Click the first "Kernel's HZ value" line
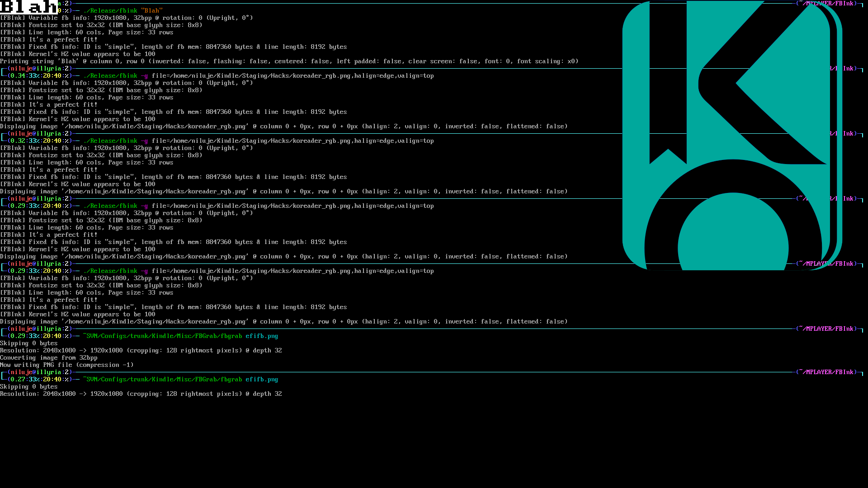This screenshot has height=488, width=868. point(77,54)
